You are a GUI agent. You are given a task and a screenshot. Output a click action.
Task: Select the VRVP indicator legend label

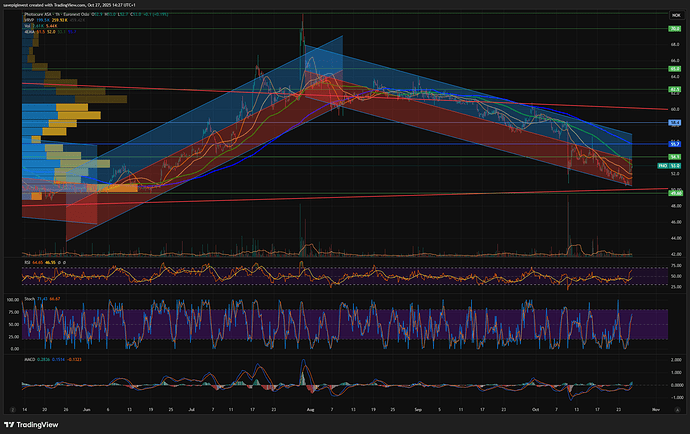[27, 19]
